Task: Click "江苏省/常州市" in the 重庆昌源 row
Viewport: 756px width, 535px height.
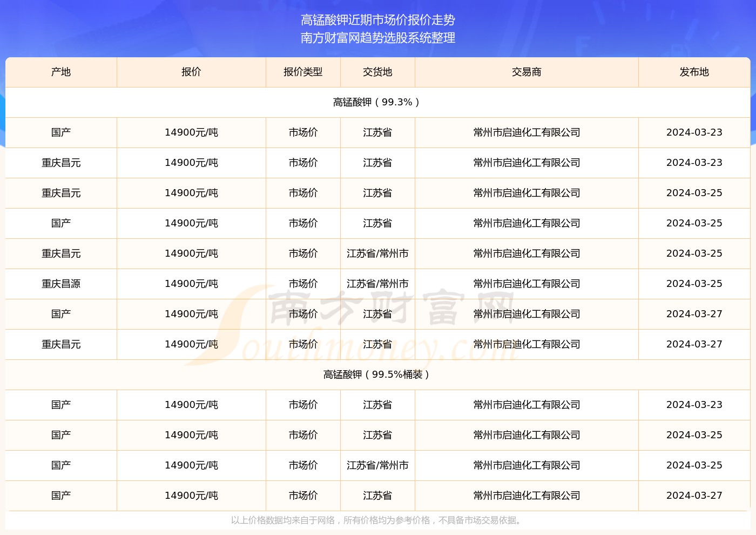Action: click(377, 284)
